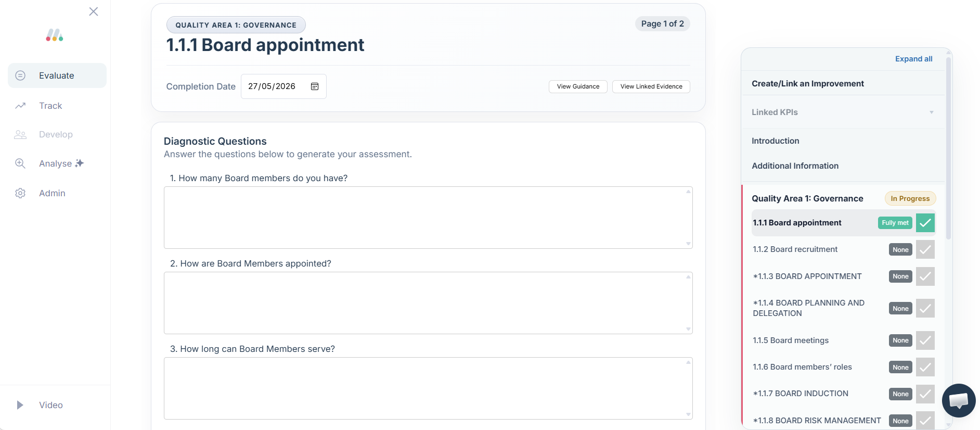Image resolution: width=980 pixels, height=430 pixels.
Task: Select 1.1.1 Board appointment in the list
Action: [797, 223]
